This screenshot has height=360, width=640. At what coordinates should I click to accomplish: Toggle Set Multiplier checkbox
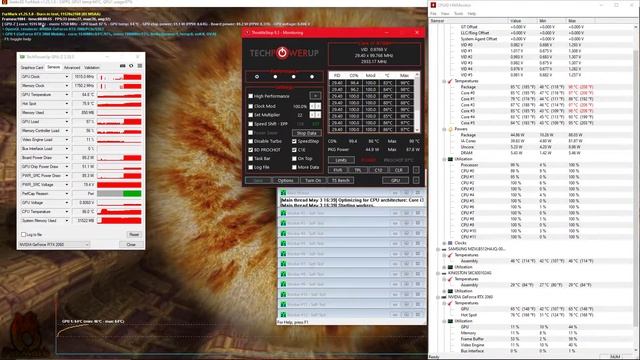click(251, 115)
